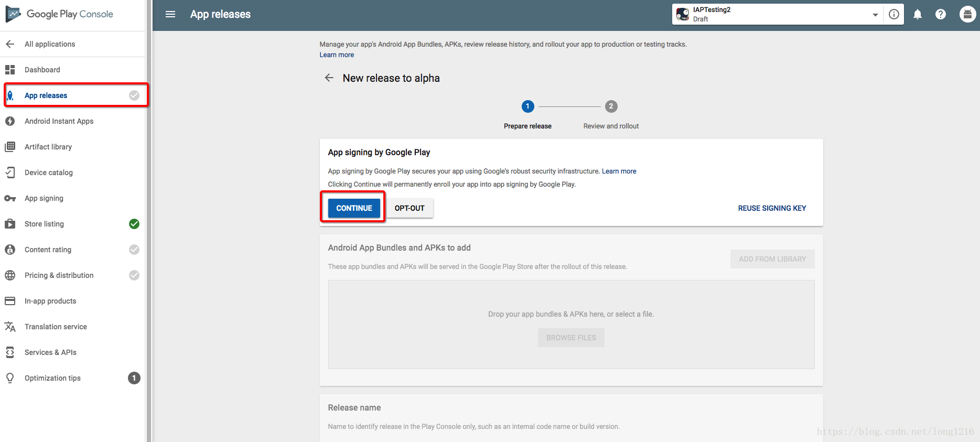Click the App signing key icon

point(10,198)
